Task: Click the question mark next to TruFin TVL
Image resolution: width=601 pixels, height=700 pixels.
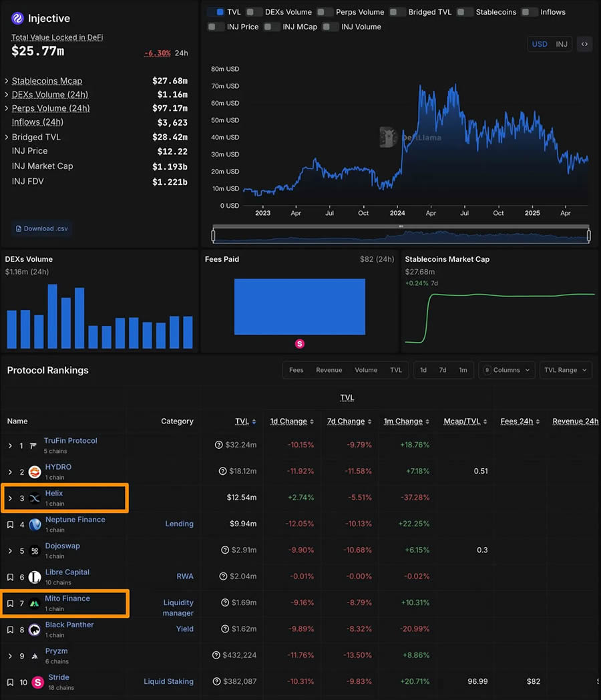Action: [x=219, y=445]
